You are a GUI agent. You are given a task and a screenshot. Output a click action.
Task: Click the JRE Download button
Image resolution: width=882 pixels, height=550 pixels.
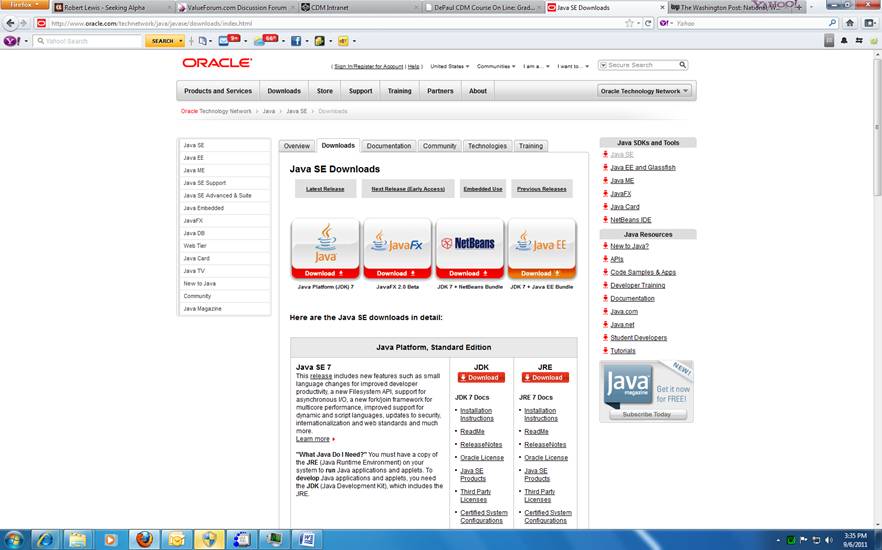pos(545,378)
